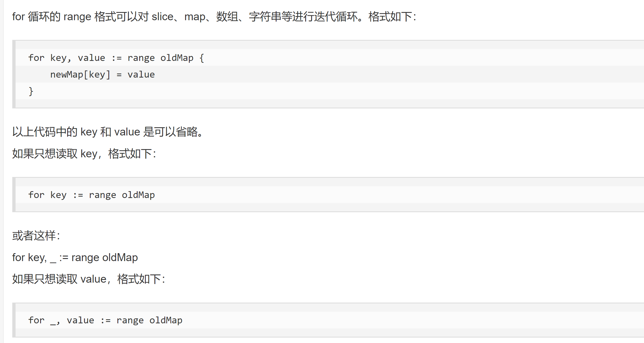644x343 pixels.
Task: Click "oldMap" in the key-only code block
Action: click(x=138, y=195)
